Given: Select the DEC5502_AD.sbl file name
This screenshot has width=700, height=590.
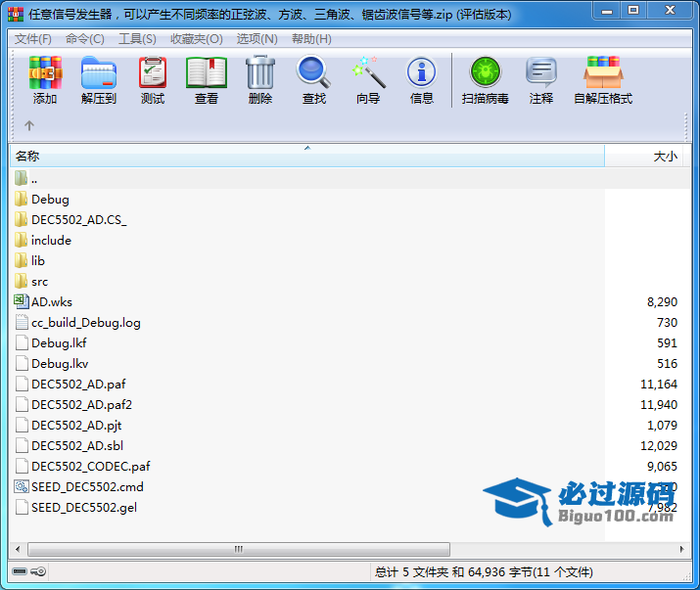Looking at the screenshot, I should pyautogui.click(x=77, y=445).
